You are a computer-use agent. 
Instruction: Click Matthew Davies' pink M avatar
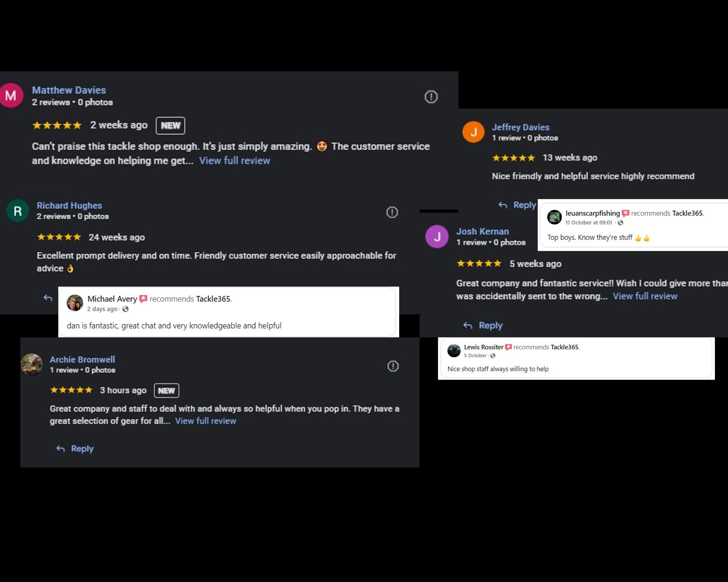pos(11,96)
